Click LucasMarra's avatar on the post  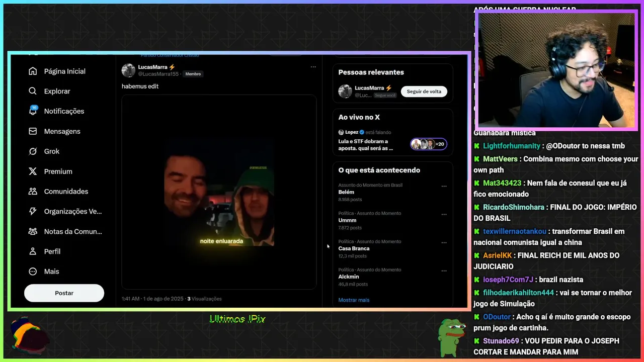pos(128,70)
